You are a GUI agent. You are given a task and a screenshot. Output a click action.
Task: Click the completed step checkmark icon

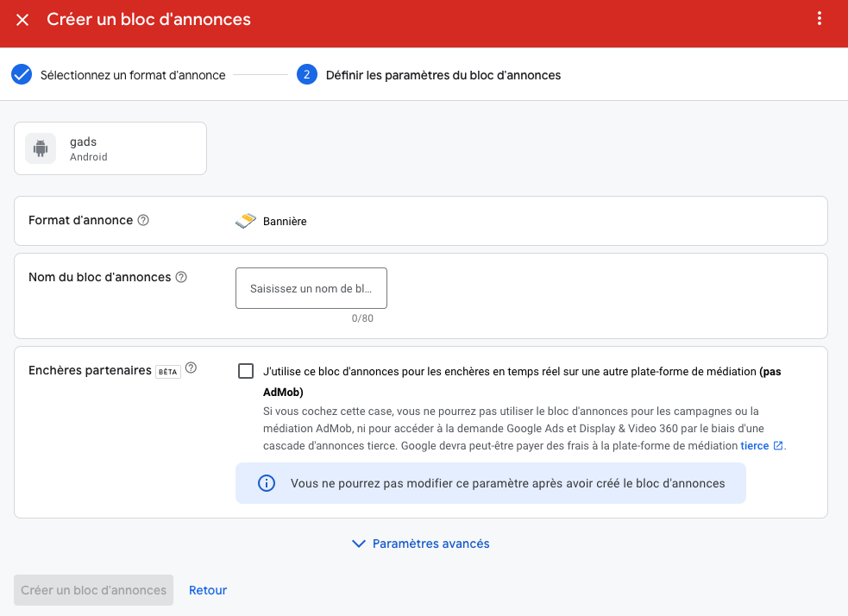[x=22, y=75]
